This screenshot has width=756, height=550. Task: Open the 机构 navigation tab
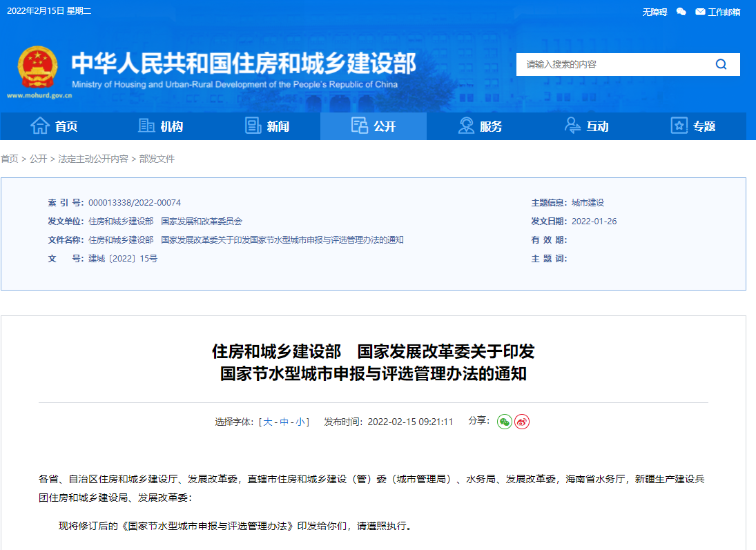coord(161,126)
